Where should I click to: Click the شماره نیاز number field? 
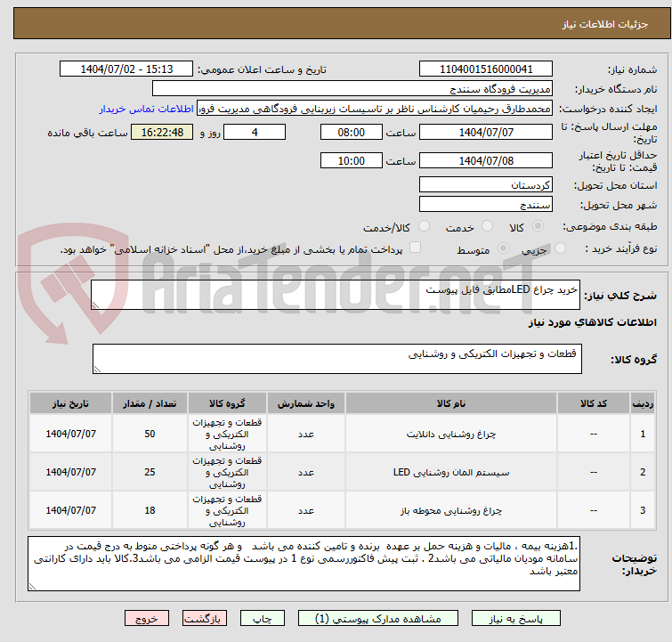486,69
